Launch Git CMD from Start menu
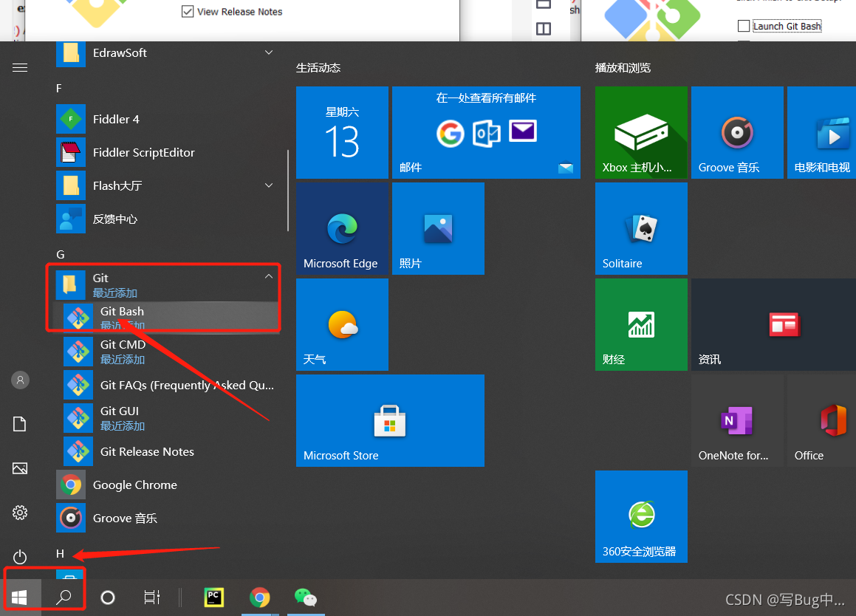This screenshot has height=616, width=856. coord(168,351)
